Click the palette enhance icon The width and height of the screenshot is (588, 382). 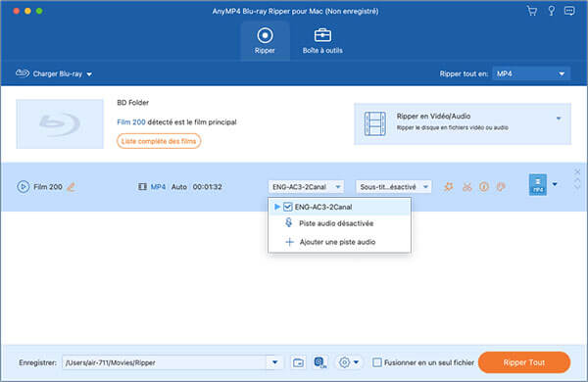pyautogui.click(x=501, y=187)
